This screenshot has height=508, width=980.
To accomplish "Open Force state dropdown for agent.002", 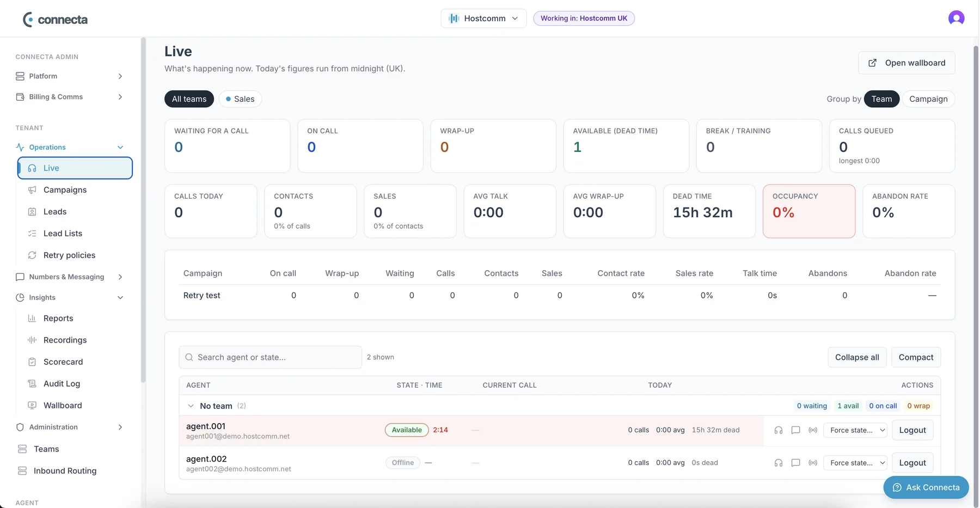I will (x=855, y=463).
